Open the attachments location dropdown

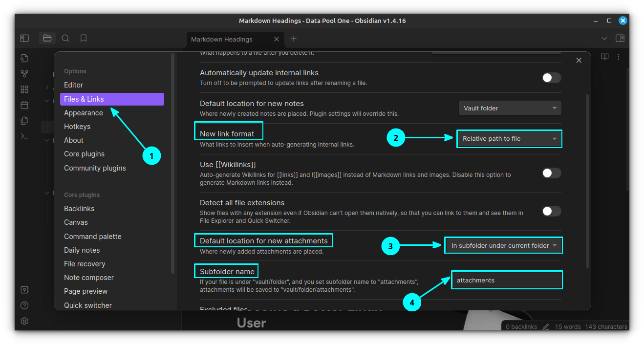(x=503, y=245)
